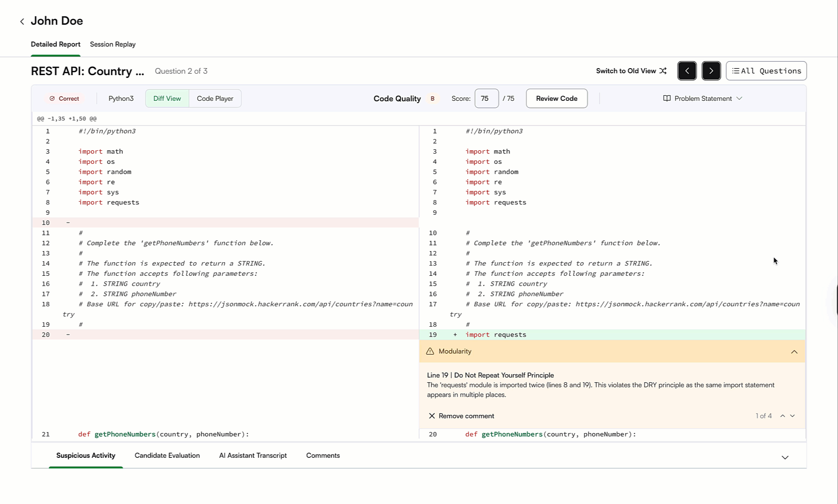This screenshot has width=838, height=504.
Task: Select the list icon in All Questions button
Action: 737,70
